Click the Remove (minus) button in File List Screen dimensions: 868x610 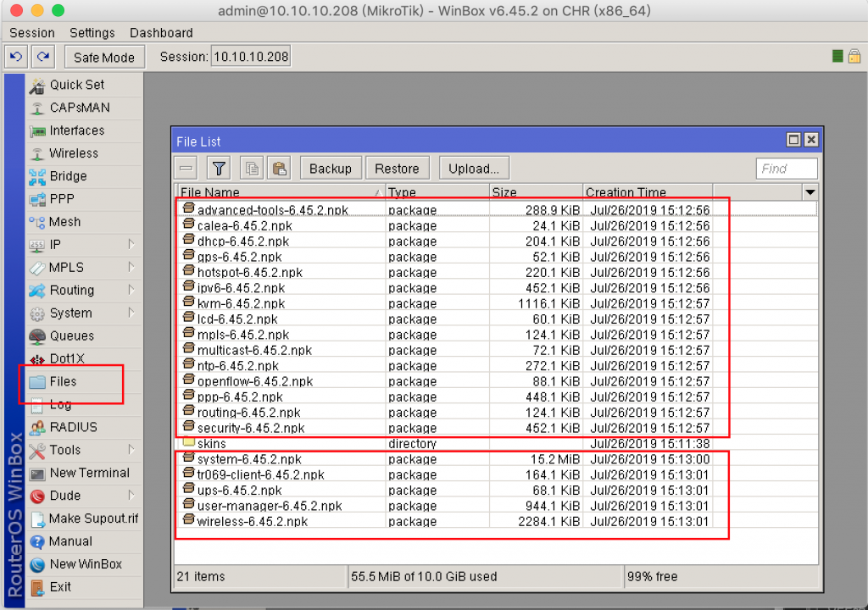[x=186, y=169]
